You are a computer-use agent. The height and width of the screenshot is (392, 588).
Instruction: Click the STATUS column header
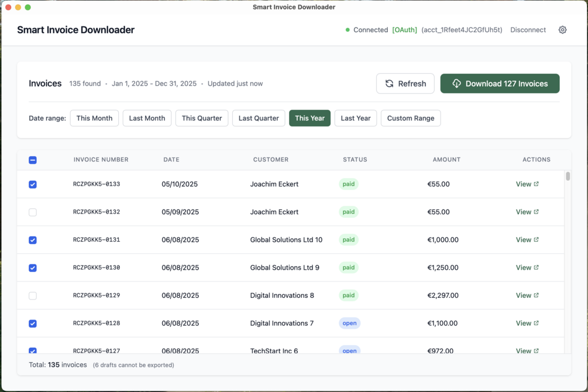(355, 159)
